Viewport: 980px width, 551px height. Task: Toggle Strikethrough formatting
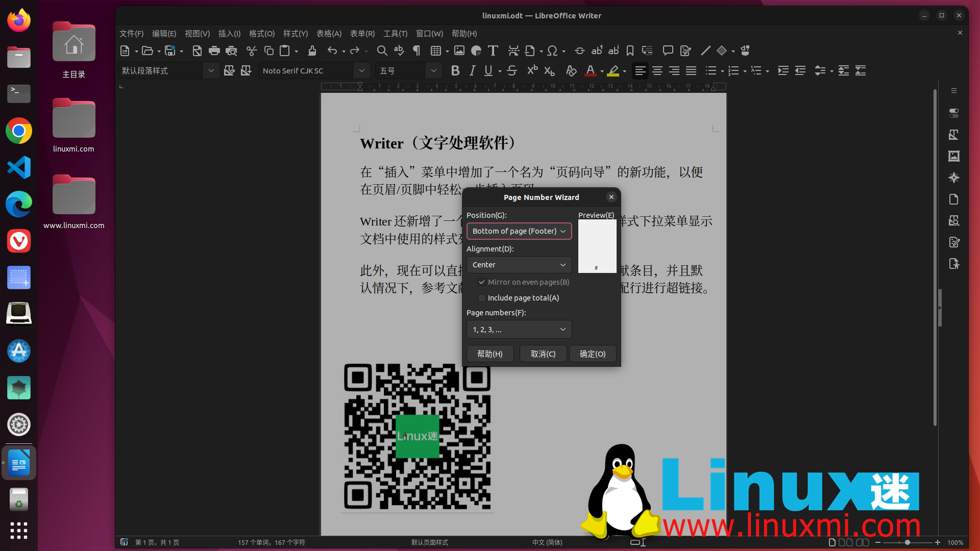click(x=512, y=70)
